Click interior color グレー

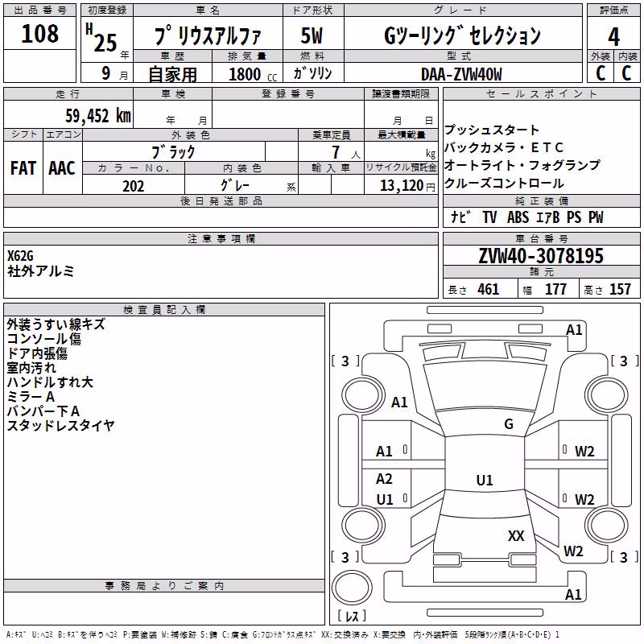pos(235,185)
